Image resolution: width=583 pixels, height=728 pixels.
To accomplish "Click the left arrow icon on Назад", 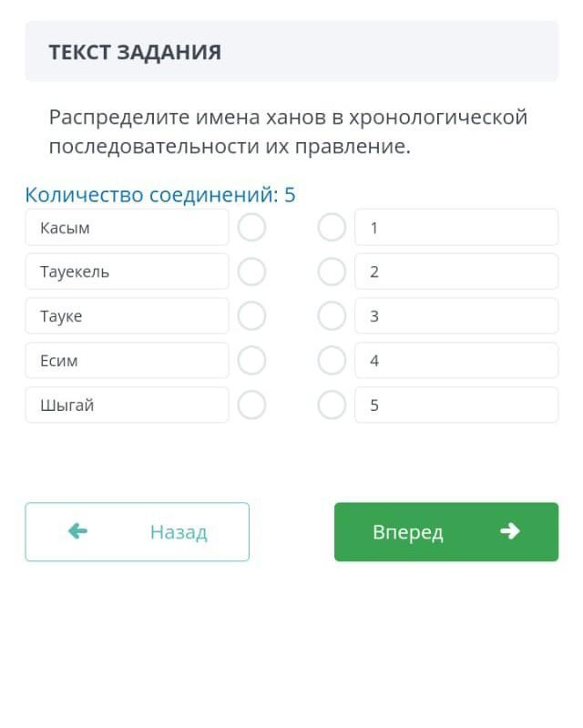I will (x=77, y=530).
